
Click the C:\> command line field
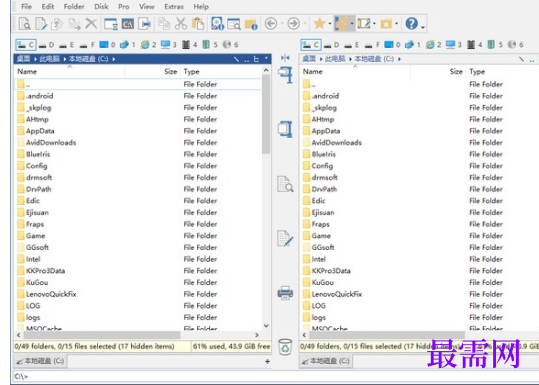coord(276,377)
